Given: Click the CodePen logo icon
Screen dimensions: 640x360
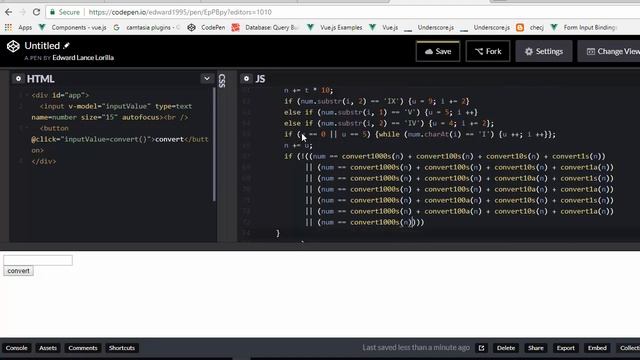Looking at the screenshot, I should pos(13,46).
